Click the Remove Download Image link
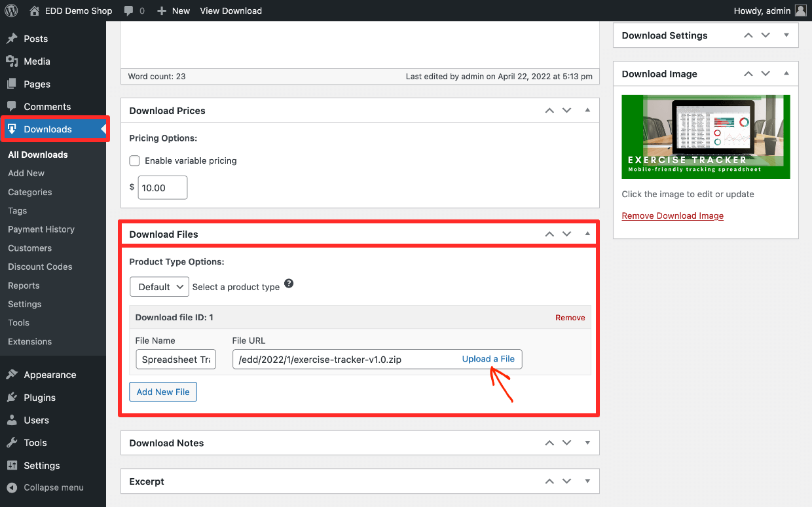812x507 pixels. 673,216
